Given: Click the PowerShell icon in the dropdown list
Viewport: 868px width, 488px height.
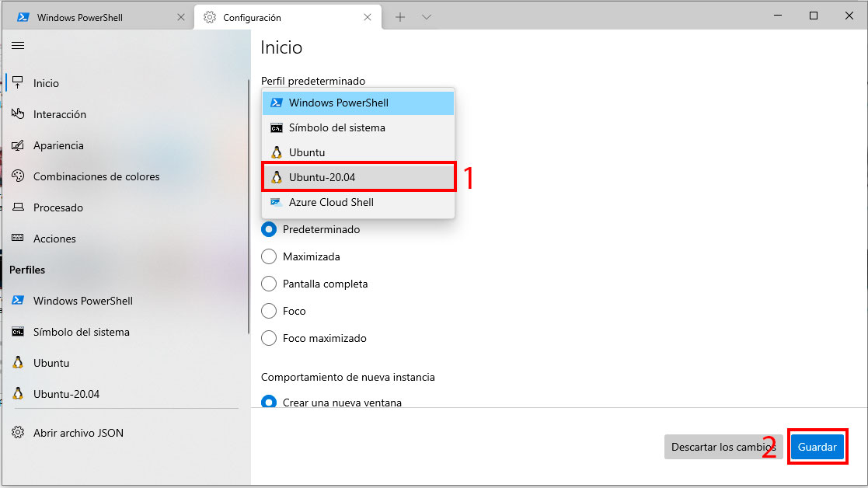Looking at the screenshot, I should (x=276, y=103).
